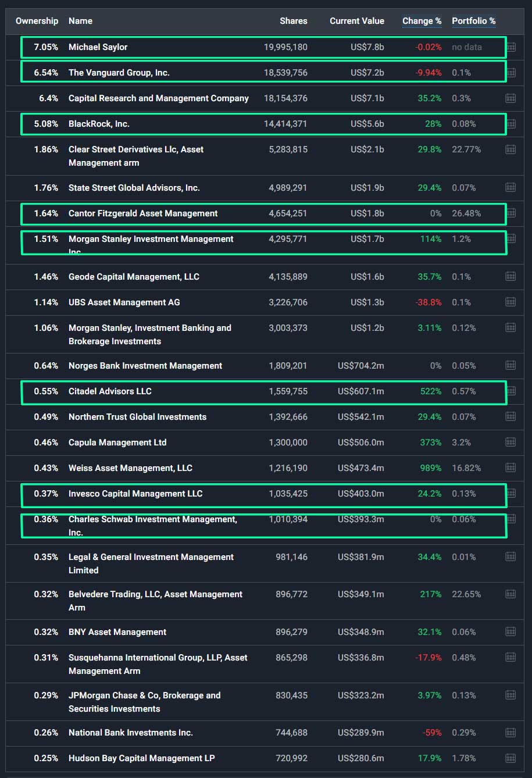Click shares value 3,003,373
532x778 pixels.
tap(288, 328)
